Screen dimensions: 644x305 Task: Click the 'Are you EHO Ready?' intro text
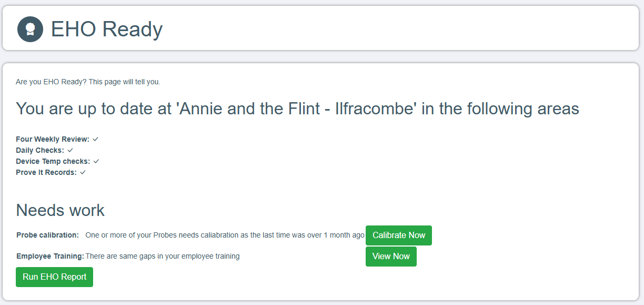88,82
